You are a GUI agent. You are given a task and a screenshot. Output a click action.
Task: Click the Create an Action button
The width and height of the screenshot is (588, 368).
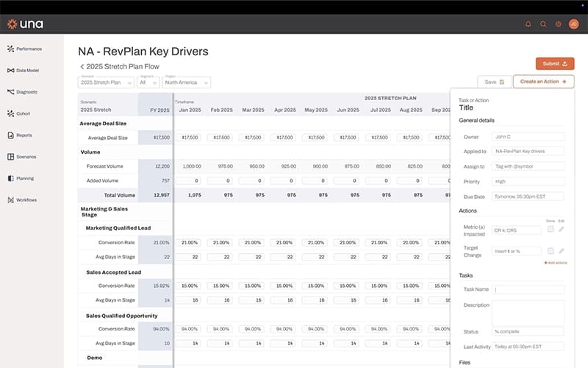(543, 82)
